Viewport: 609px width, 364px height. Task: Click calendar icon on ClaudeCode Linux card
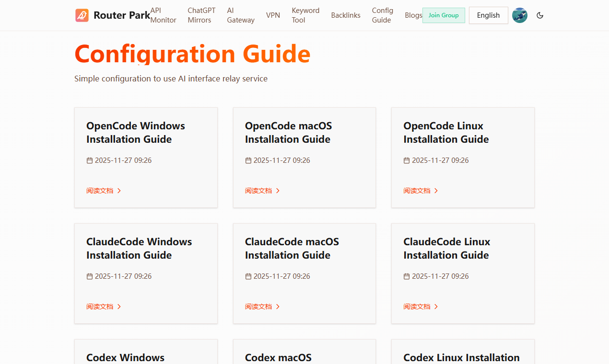[x=407, y=276]
